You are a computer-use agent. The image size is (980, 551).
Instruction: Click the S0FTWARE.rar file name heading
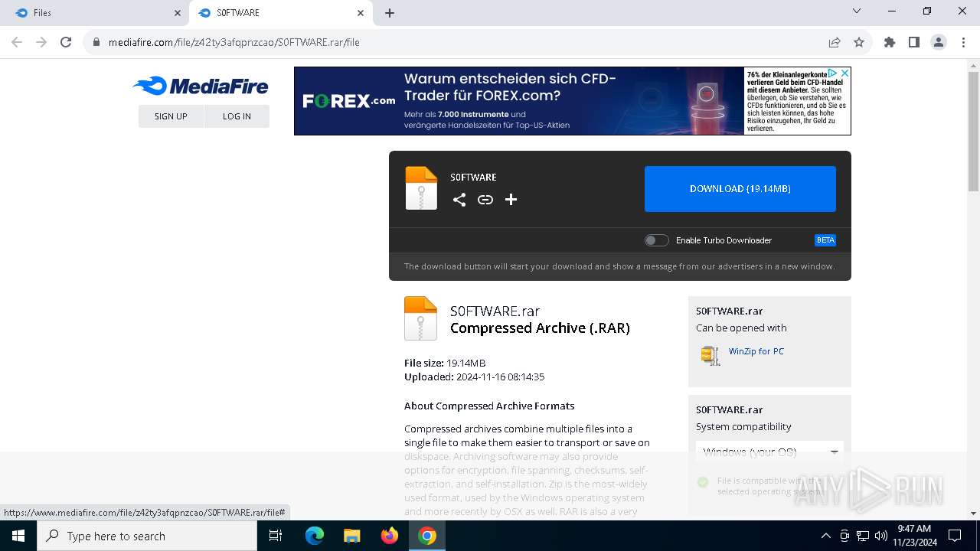[x=495, y=311]
